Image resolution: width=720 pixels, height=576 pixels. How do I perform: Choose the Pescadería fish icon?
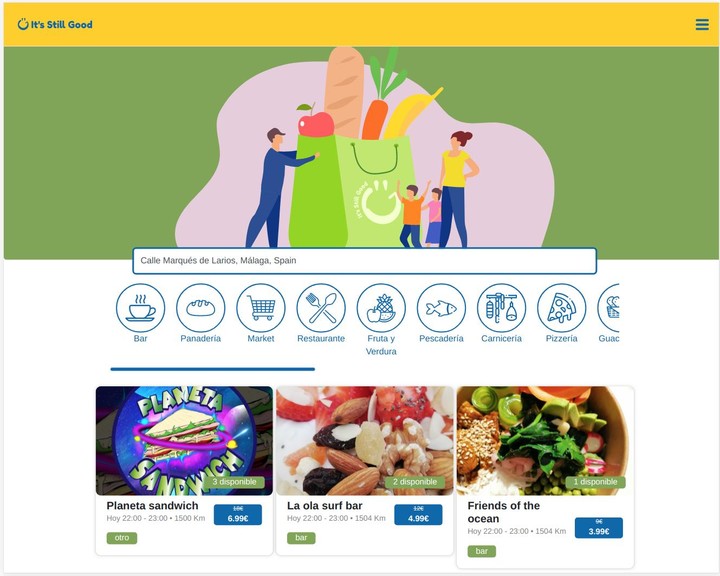441,308
